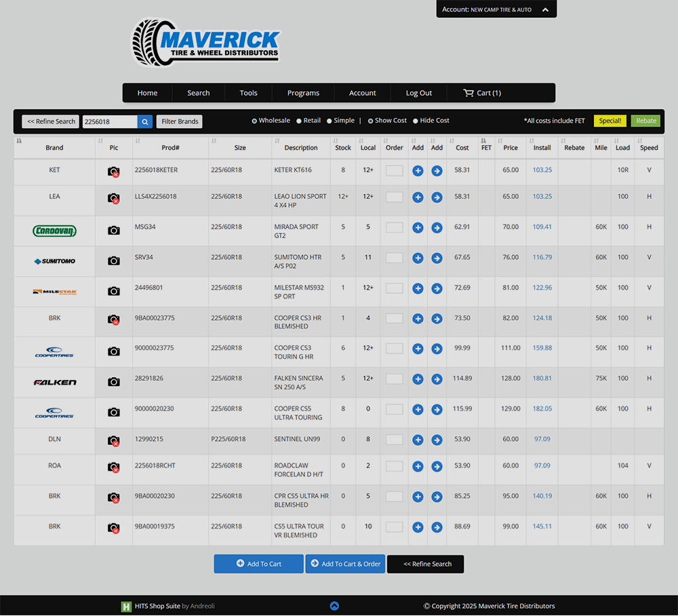Image resolution: width=678 pixels, height=616 pixels.
Task: Click the plus icon for Sentinel UN99 row
Action: tap(418, 440)
